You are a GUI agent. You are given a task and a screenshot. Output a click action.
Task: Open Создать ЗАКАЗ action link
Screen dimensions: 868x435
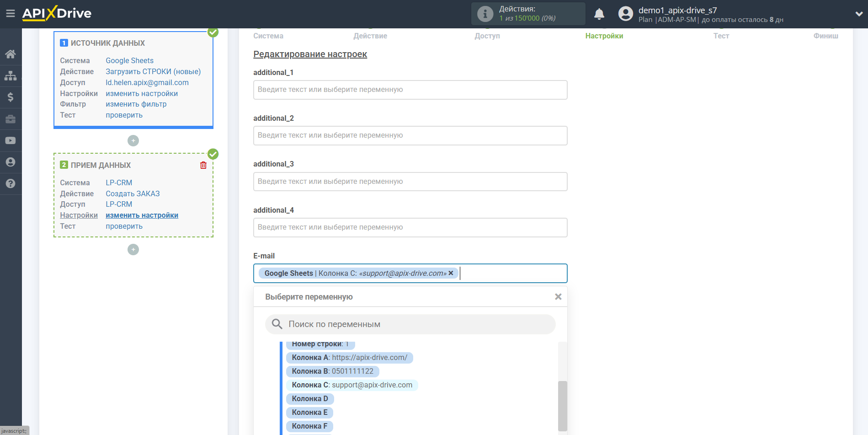click(x=133, y=193)
